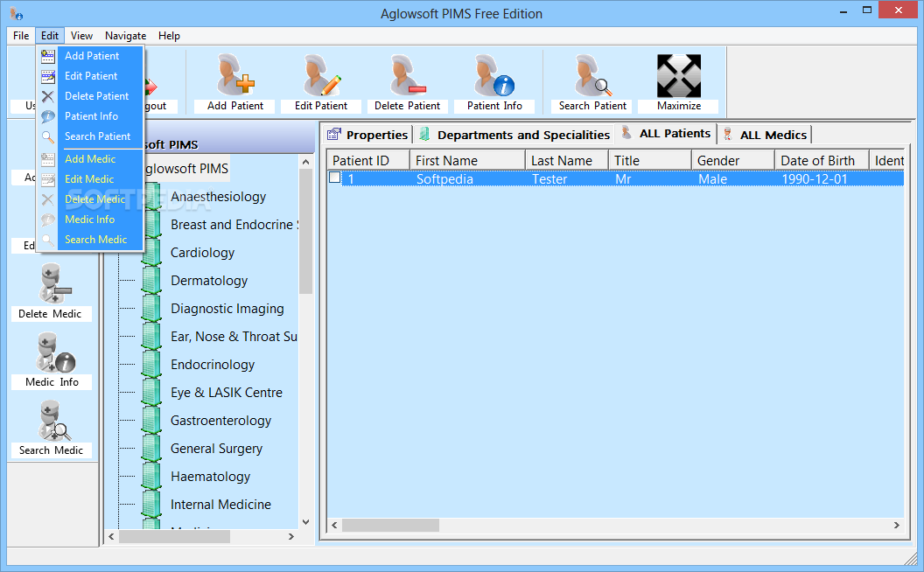Screen dimensions: 924x572
Task: Click the Add Patient menu icon
Action: click(48, 56)
